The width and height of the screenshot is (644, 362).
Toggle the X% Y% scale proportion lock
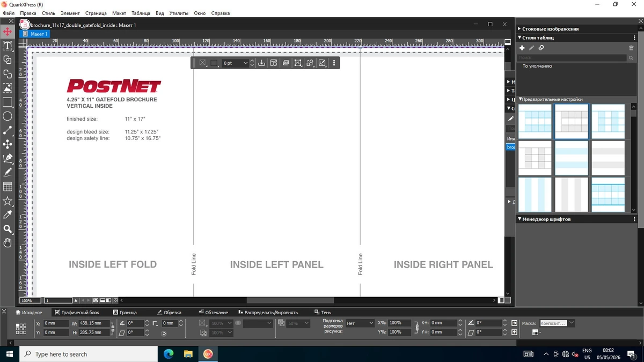coord(416,327)
